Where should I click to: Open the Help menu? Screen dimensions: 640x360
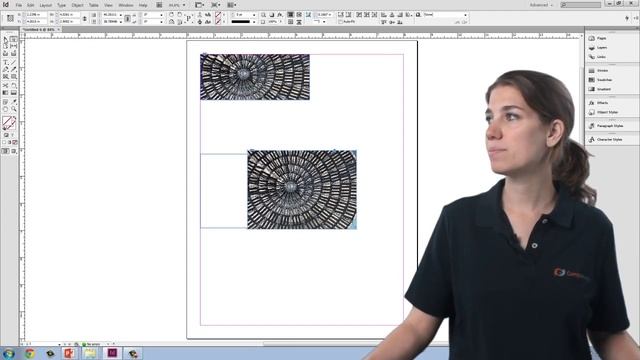click(x=143, y=5)
